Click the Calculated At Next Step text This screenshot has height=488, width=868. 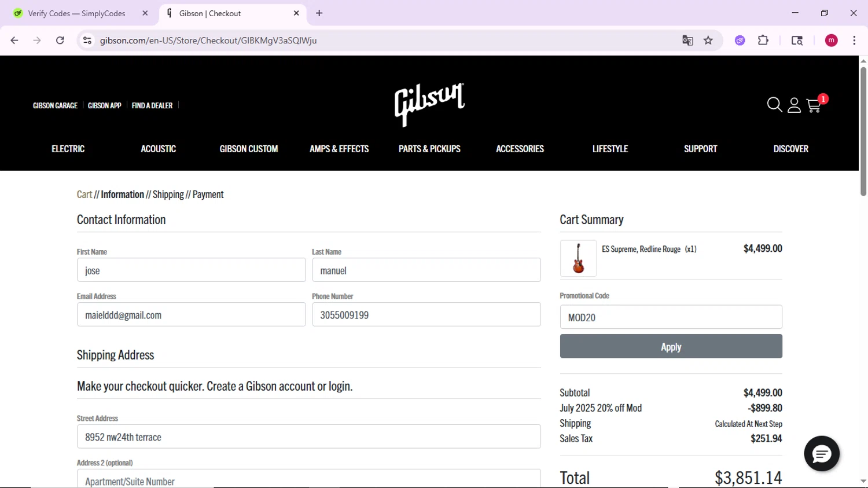click(748, 424)
